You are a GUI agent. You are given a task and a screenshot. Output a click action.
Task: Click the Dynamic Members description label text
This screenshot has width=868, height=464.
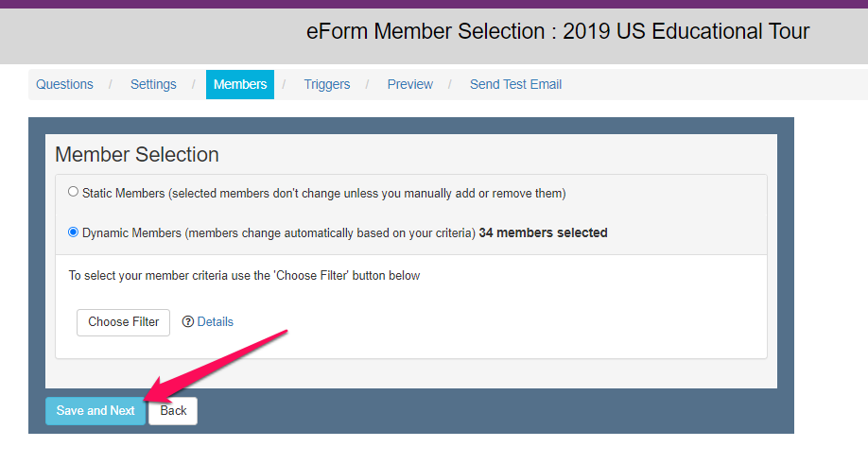[279, 232]
